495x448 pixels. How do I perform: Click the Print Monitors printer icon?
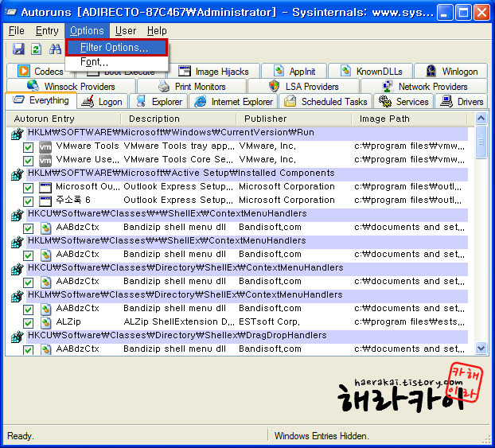[164, 86]
